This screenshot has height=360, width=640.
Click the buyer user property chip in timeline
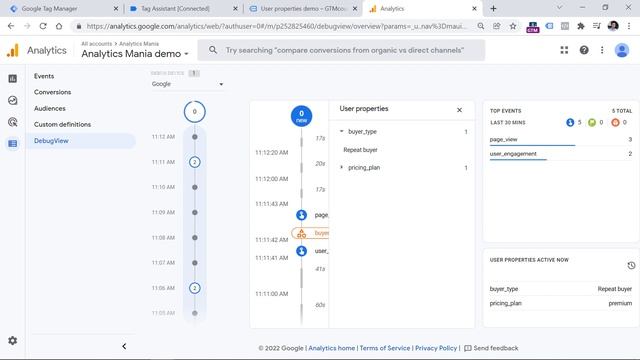[310, 233]
